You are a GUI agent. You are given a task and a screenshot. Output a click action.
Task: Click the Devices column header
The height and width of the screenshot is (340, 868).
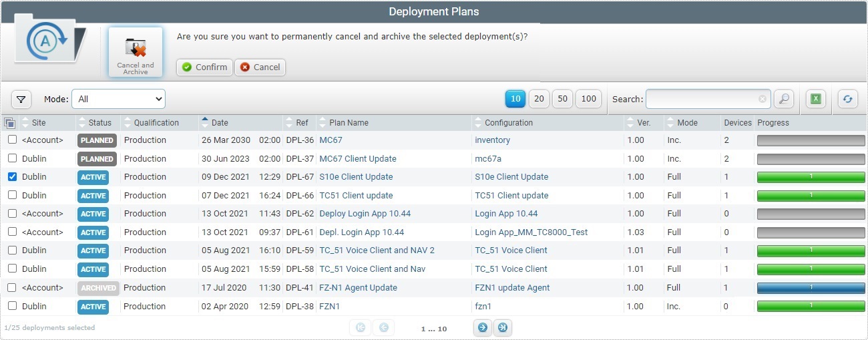coord(737,123)
